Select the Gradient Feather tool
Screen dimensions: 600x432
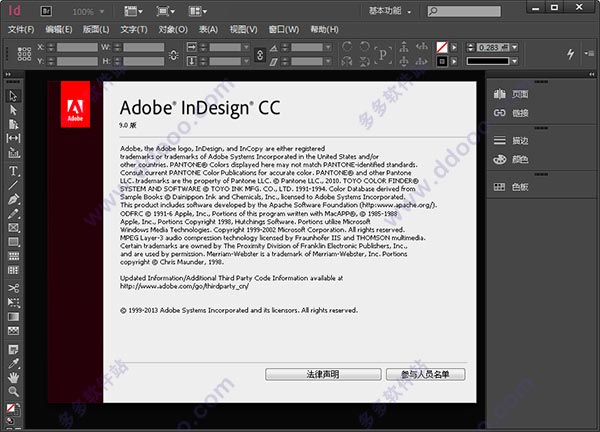13,331
